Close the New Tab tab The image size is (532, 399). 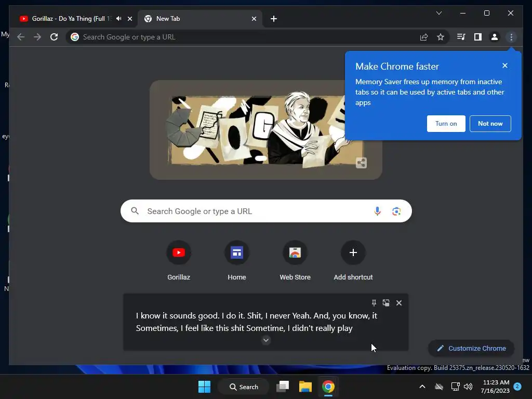tap(254, 19)
